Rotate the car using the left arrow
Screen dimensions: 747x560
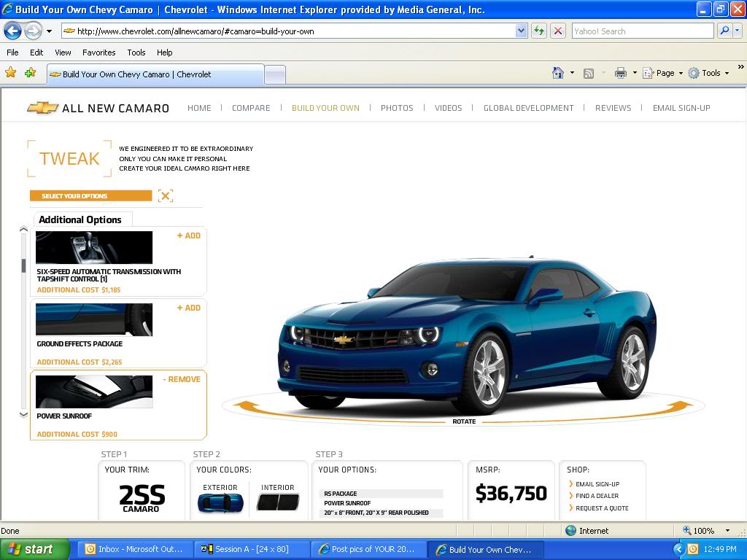pos(245,407)
